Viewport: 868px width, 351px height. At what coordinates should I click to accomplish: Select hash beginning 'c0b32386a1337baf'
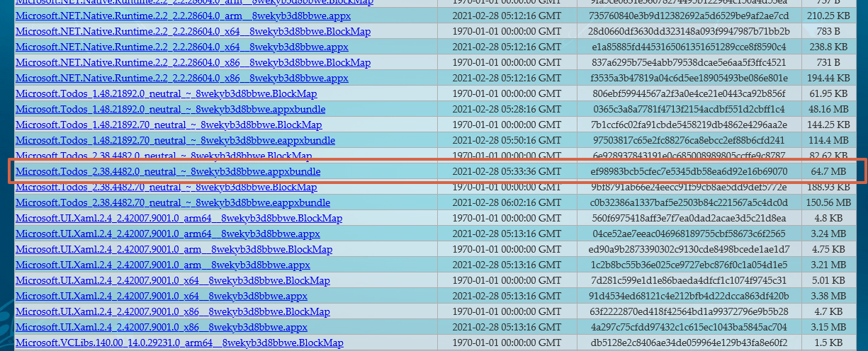pyautogui.click(x=688, y=202)
